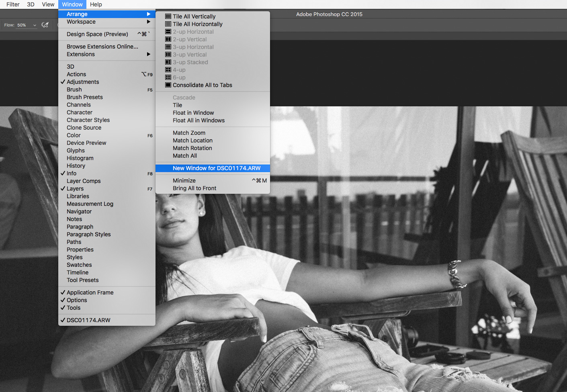567x392 pixels.
Task: Click the 3-up Stacked layout icon
Action: [167, 62]
